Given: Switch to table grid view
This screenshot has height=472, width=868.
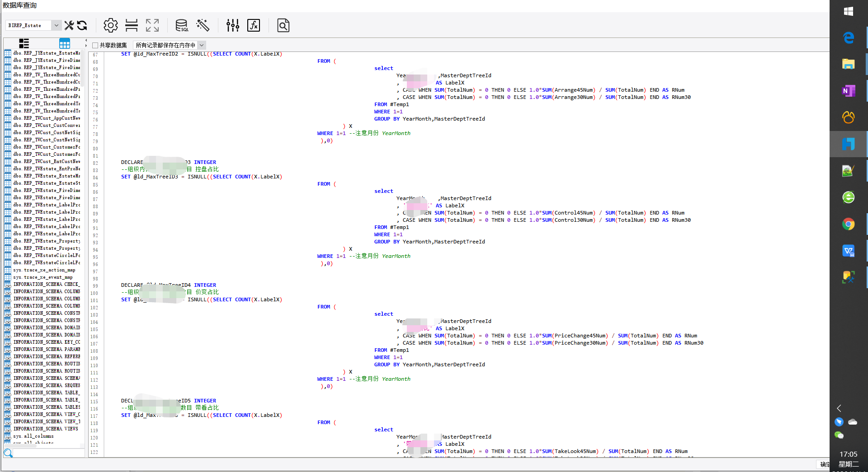Looking at the screenshot, I should click(65, 43).
